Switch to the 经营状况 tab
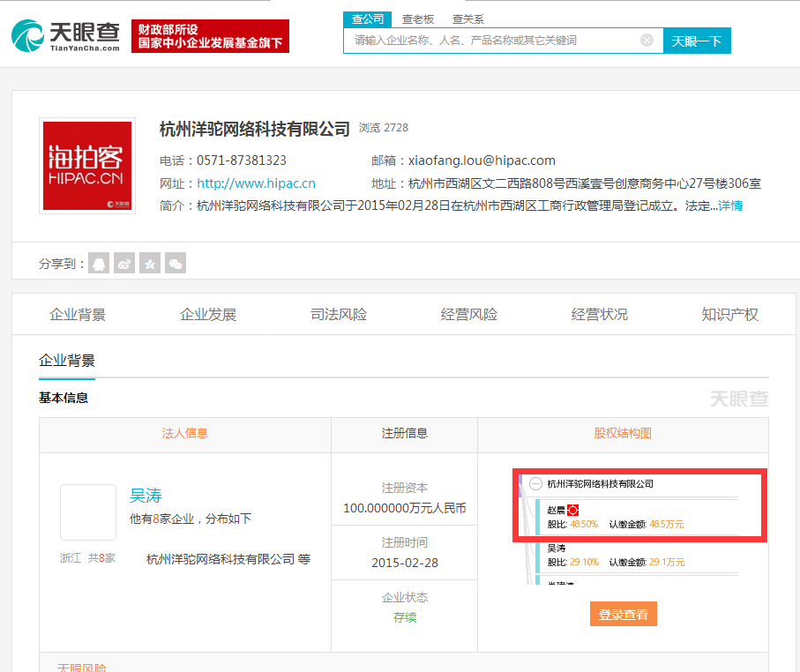800x672 pixels. click(600, 314)
